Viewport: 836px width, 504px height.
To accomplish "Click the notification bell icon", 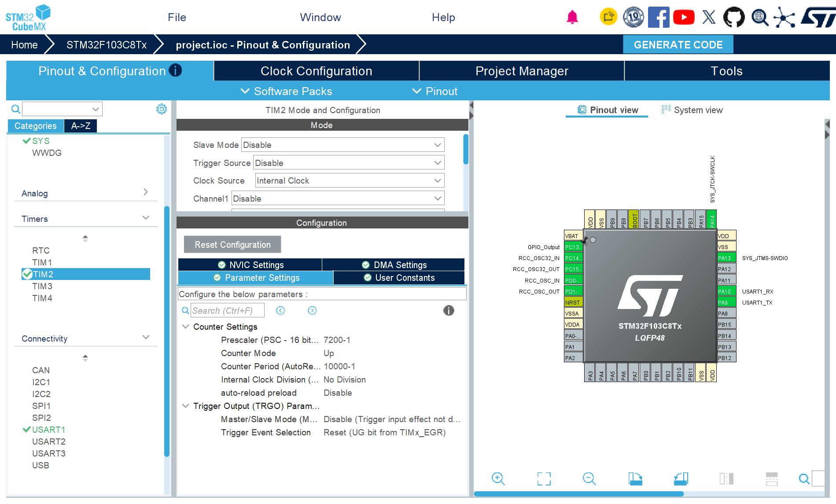I will (x=572, y=17).
